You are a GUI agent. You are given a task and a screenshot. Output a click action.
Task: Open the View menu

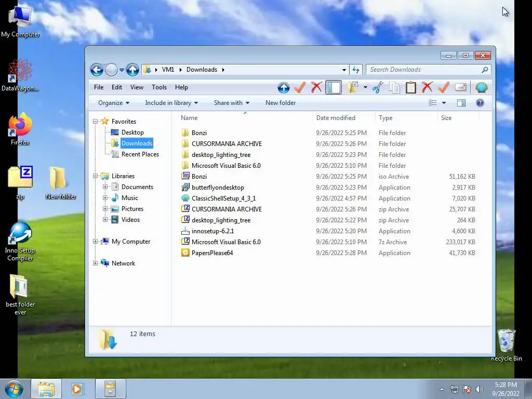click(x=137, y=87)
